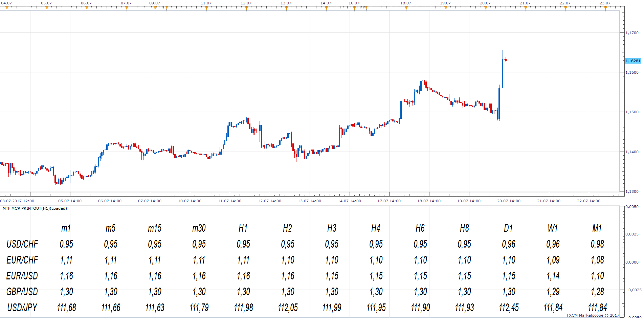
Task: Click the m5 column header
Action: [110, 228]
